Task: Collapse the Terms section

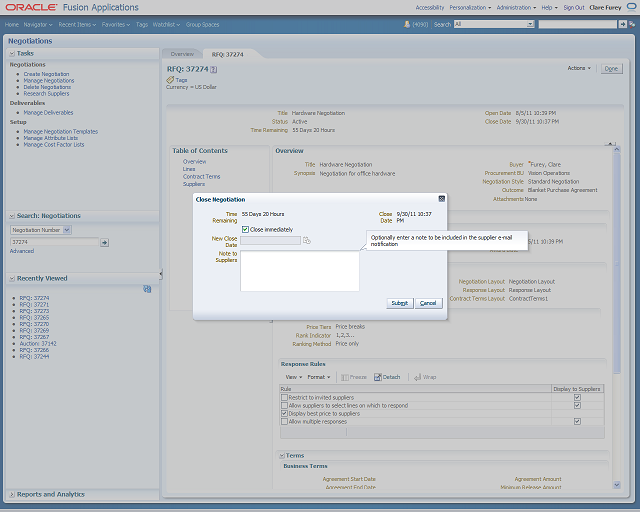Action: [x=282, y=456]
